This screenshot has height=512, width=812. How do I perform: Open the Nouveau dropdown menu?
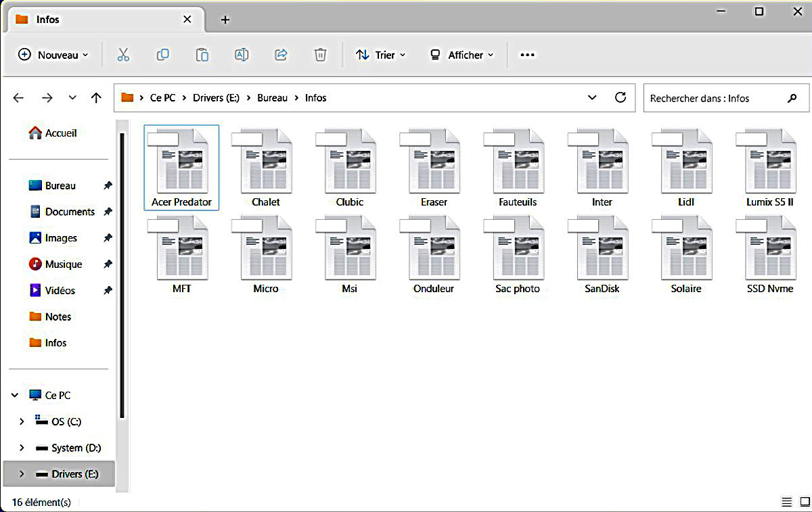point(53,55)
